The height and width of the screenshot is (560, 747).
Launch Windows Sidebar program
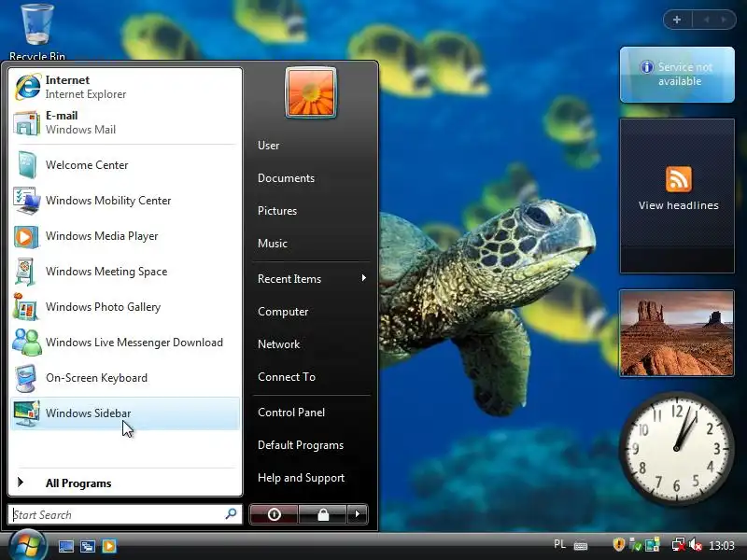(x=125, y=413)
